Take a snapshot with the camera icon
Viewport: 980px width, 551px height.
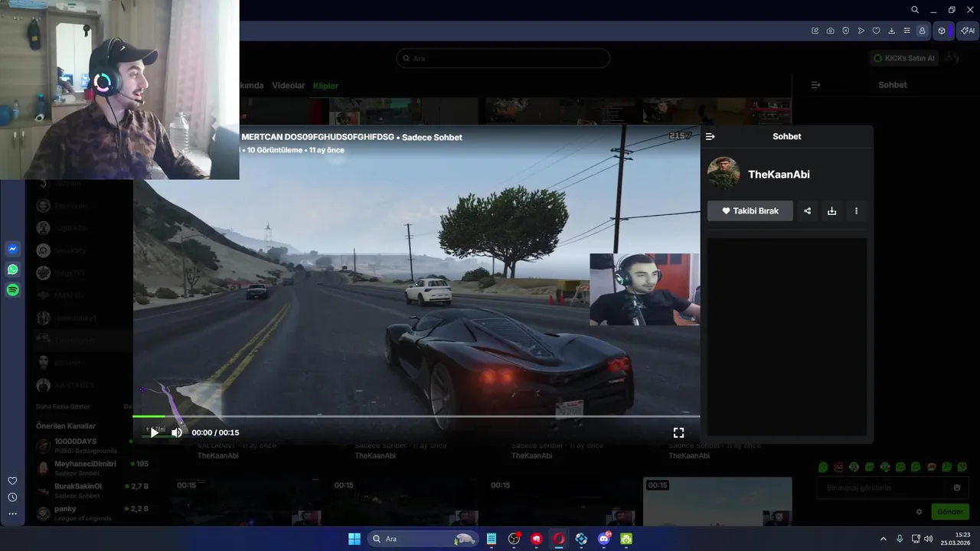click(830, 31)
